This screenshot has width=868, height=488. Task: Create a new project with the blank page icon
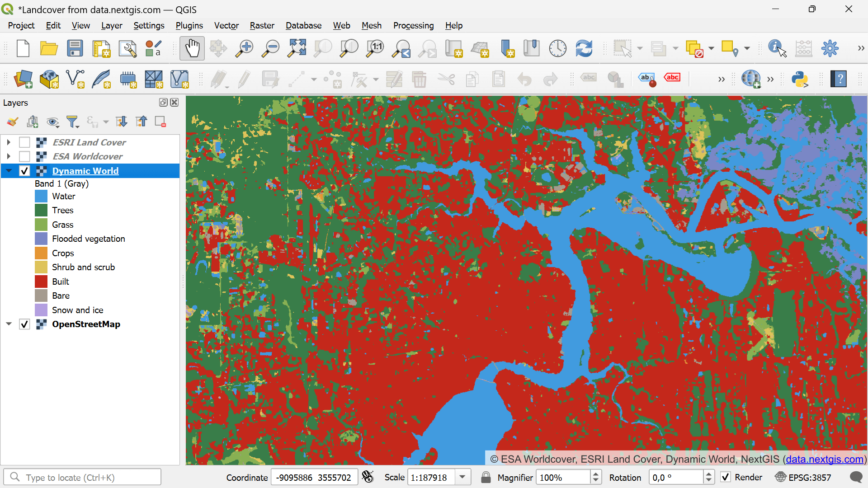click(23, 48)
